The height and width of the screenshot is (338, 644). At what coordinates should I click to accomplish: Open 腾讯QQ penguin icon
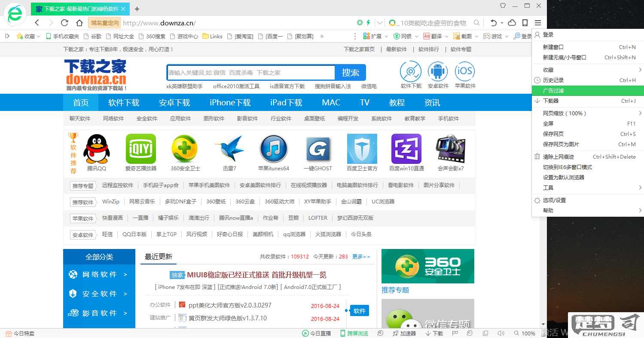(97, 149)
